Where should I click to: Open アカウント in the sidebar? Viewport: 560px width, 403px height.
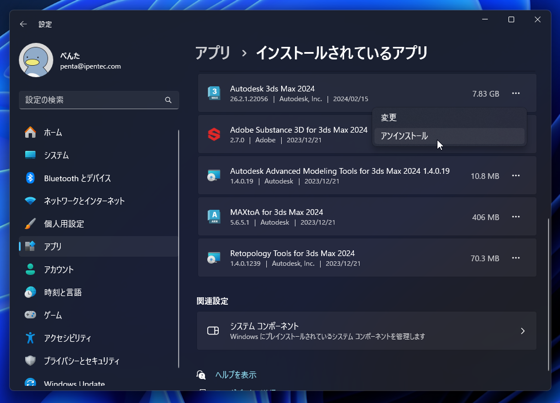(99, 269)
